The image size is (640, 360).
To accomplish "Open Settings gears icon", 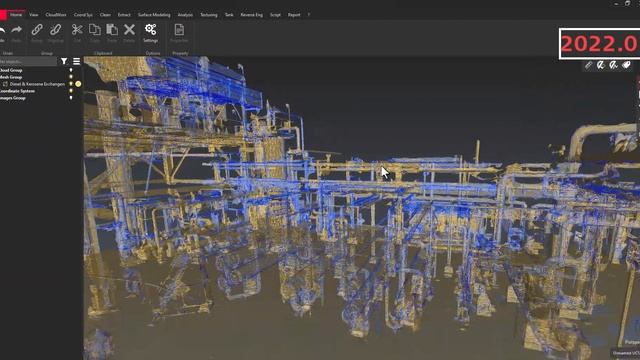I will 151,29.
